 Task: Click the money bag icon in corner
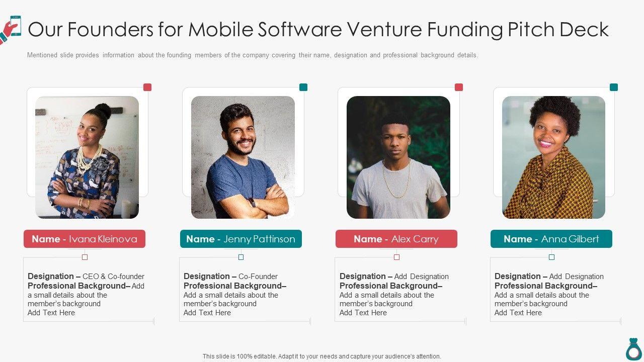(x=634, y=348)
